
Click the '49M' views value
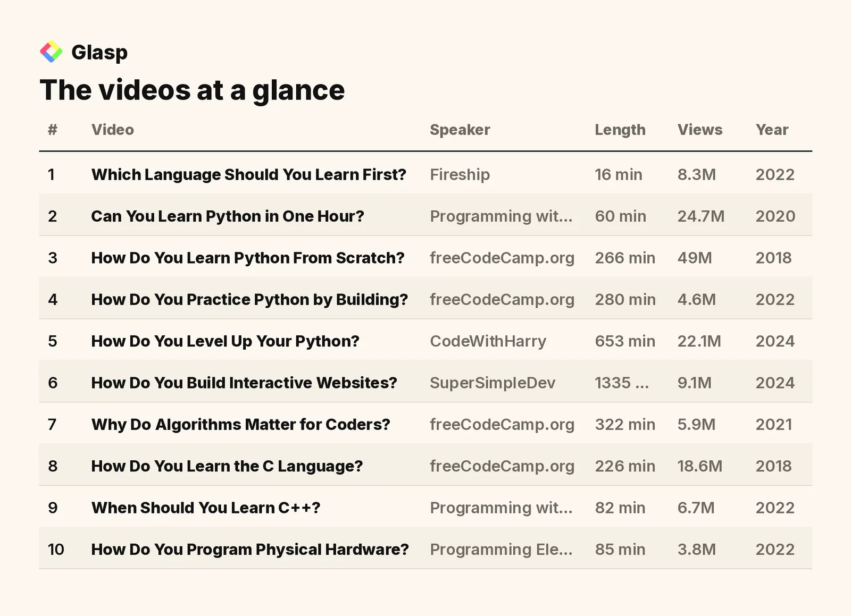click(x=695, y=258)
